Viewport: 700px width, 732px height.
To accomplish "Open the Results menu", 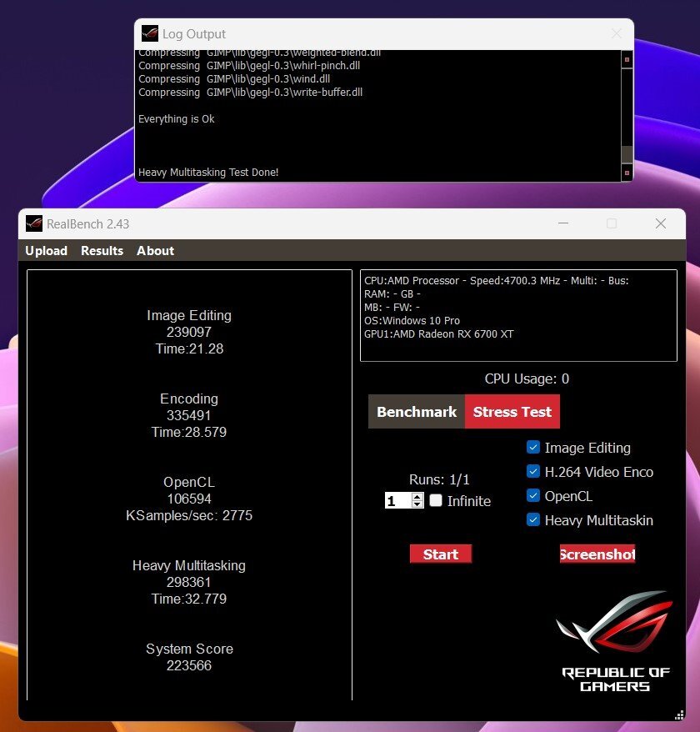I will coord(102,251).
